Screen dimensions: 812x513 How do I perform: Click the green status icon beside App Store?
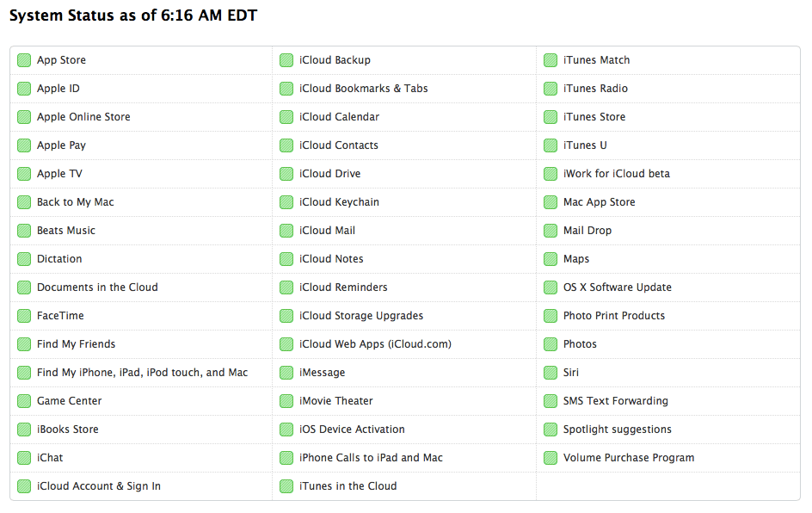(24, 60)
